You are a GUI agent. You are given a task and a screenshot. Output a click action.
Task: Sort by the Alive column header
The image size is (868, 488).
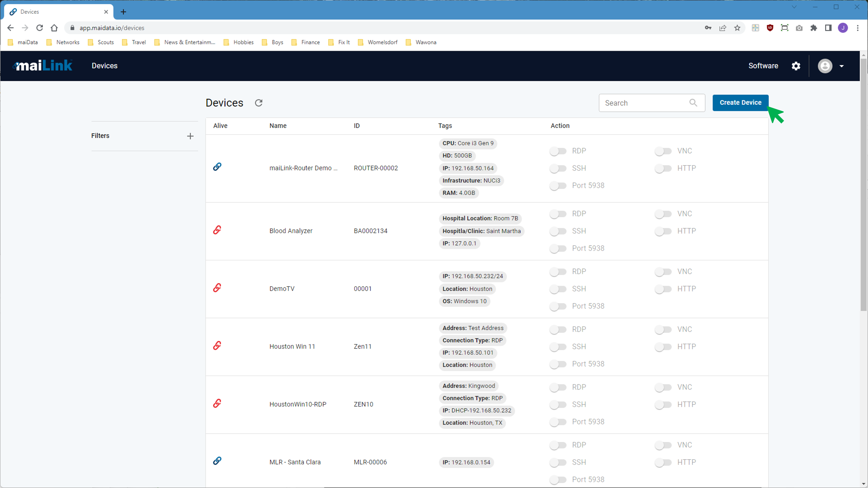[x=220, y=126]
